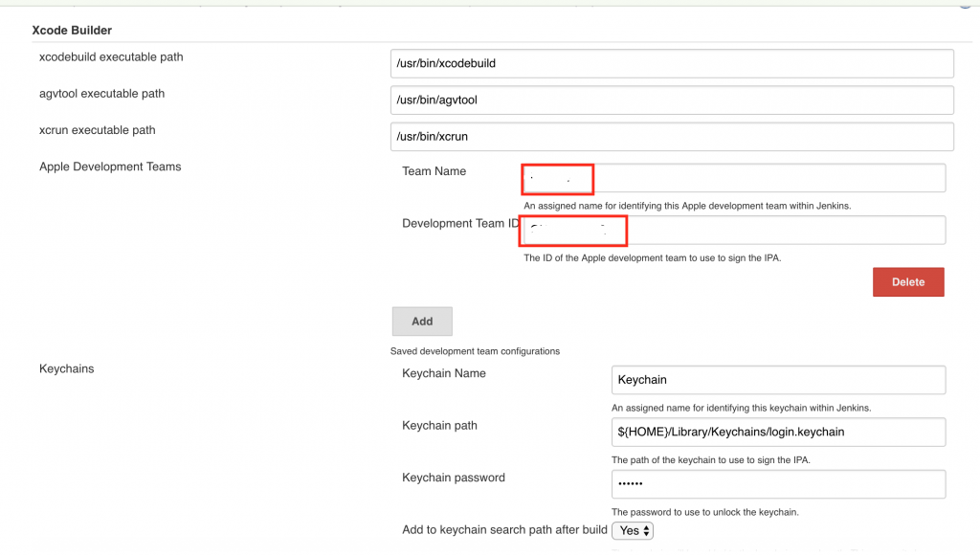Click the Apple Development Teams label

[110, 167]
